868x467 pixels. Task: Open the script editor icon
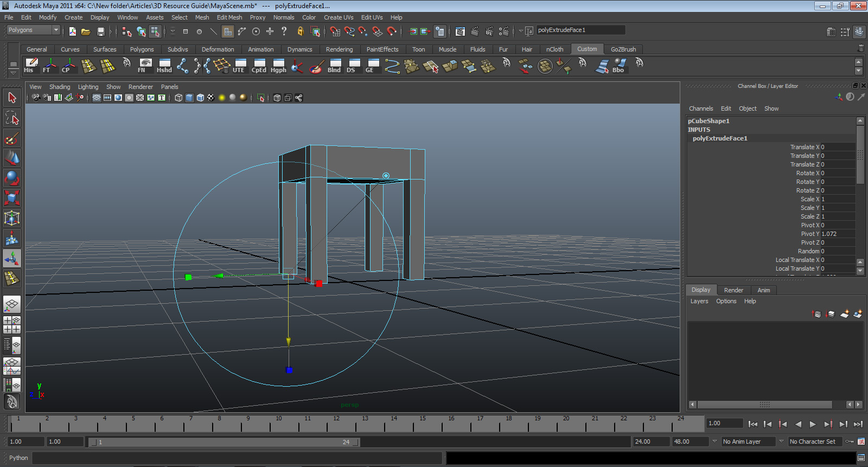tap(861, 458)
